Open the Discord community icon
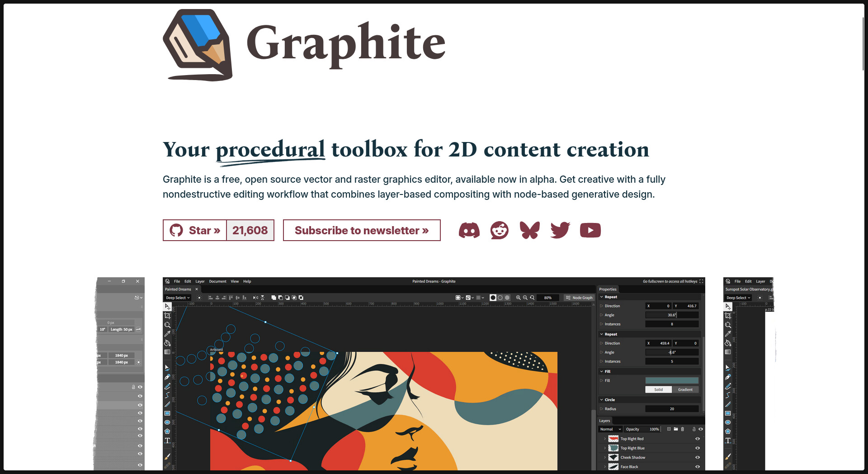This screenshot has width=868, height=474. (x=469, y=230)
